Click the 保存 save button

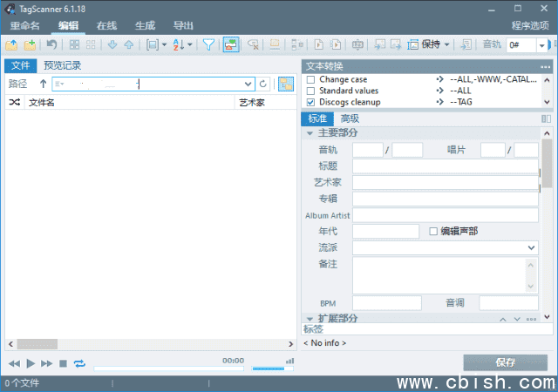click(x=505, y=362)
